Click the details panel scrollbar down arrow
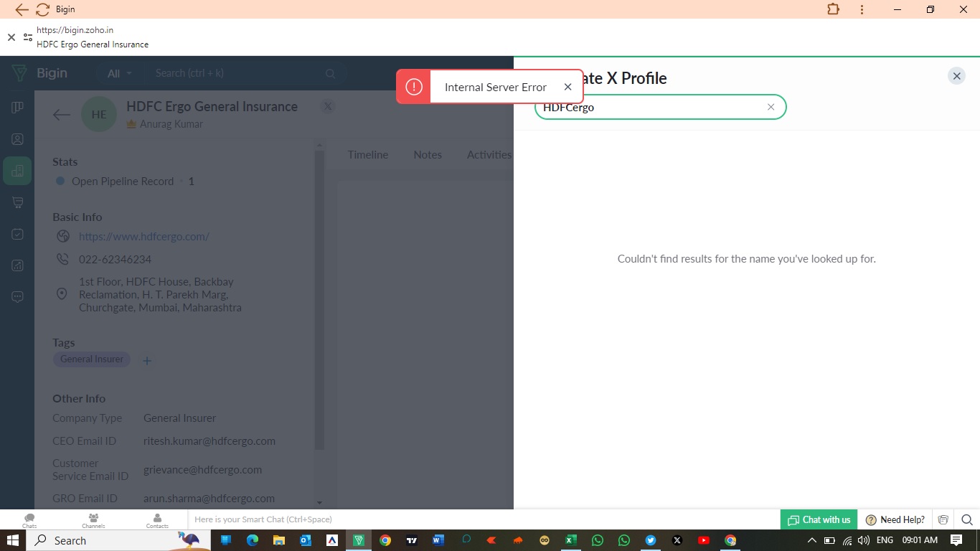The image size is (980, 551). click(319, 503)
